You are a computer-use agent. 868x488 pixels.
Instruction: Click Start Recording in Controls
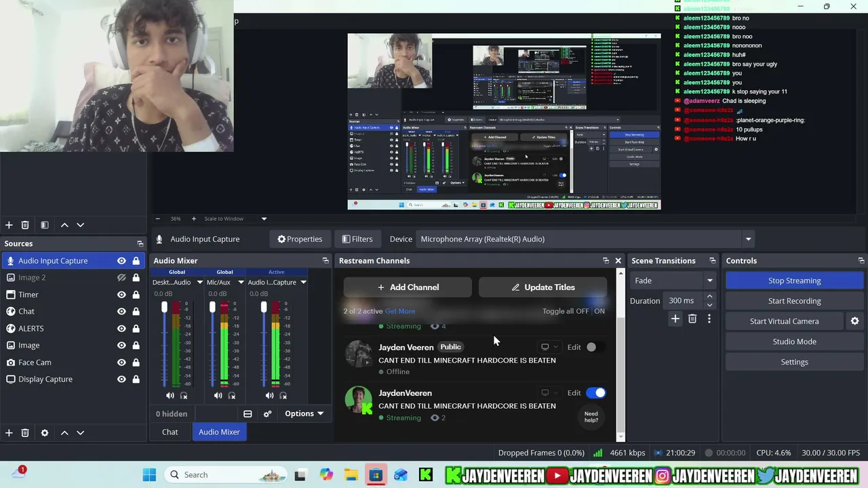pyautogui.click(x=794, y=301)
